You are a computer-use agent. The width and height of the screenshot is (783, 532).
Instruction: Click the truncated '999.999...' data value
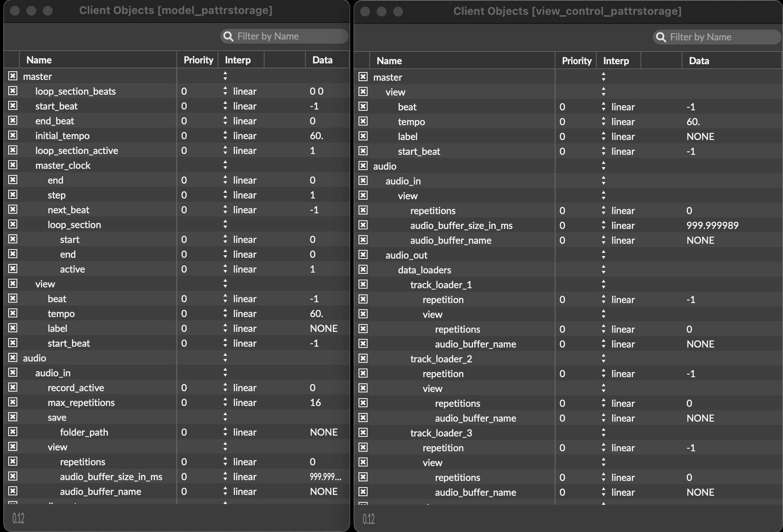click(326, 476)
